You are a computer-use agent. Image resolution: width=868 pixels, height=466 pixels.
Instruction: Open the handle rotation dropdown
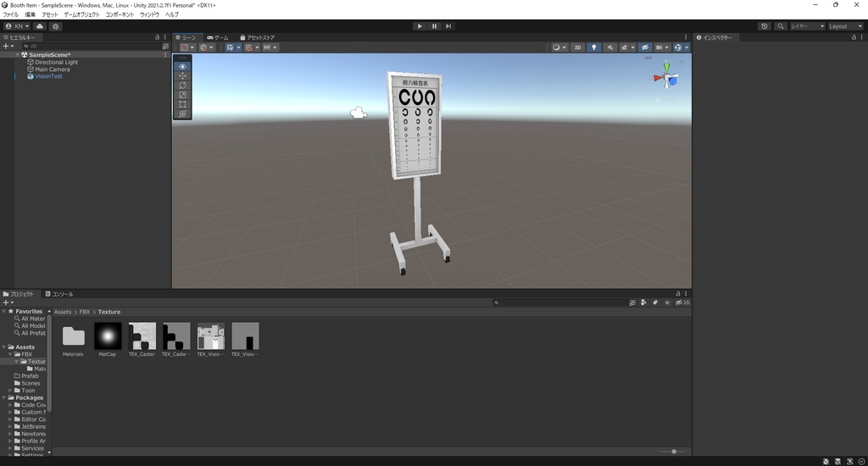pos(206,47)
